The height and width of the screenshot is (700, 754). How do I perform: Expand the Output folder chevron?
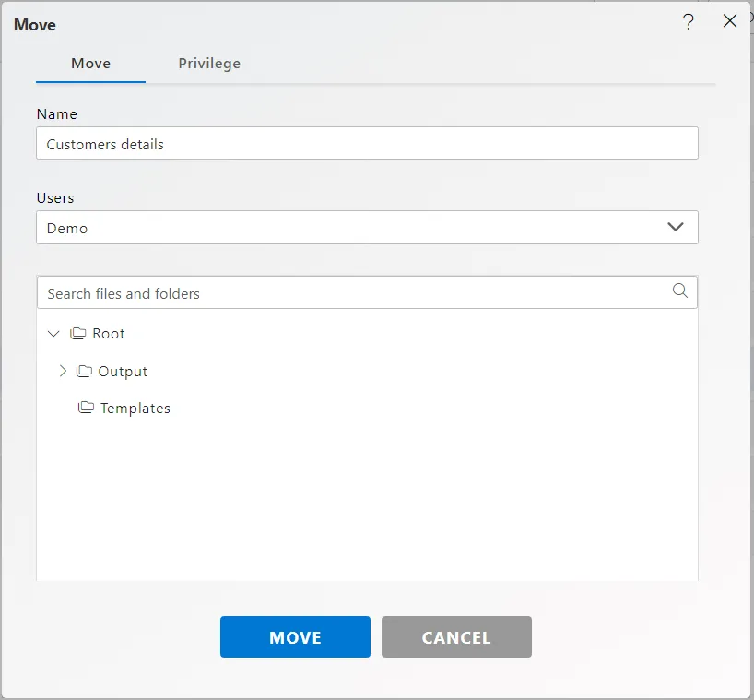click(63, 371)
